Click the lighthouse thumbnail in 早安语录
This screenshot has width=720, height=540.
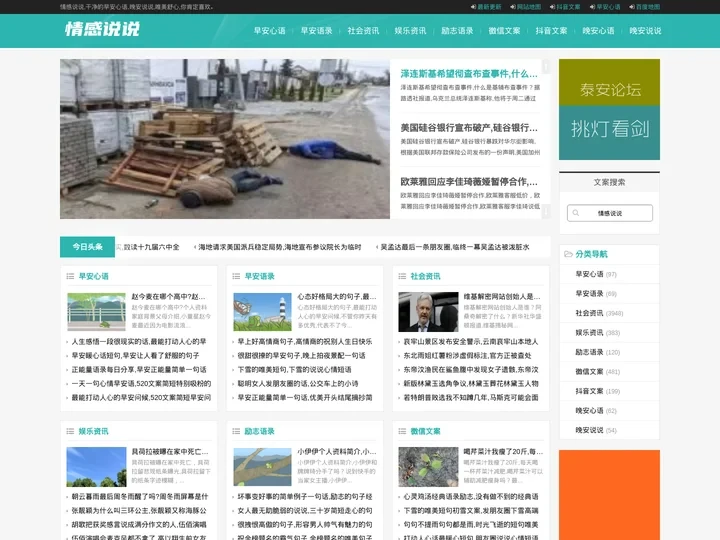point(262,312)
